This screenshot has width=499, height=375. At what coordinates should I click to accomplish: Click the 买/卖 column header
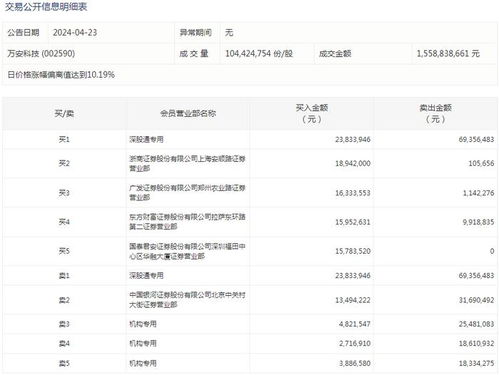64,114
